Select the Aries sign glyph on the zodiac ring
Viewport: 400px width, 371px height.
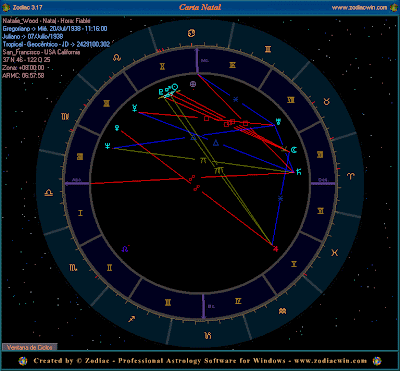[x=351, y=175]
